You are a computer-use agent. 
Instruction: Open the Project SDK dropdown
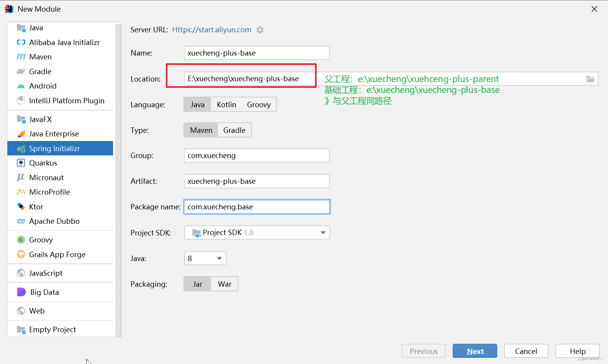pyautogui.click(x=257, y=233)
